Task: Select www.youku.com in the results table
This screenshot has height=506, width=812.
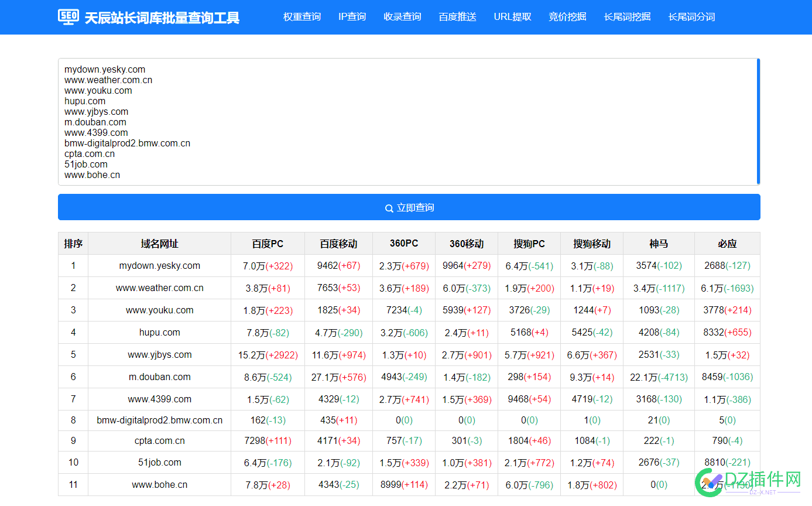Action: [160, 310]
